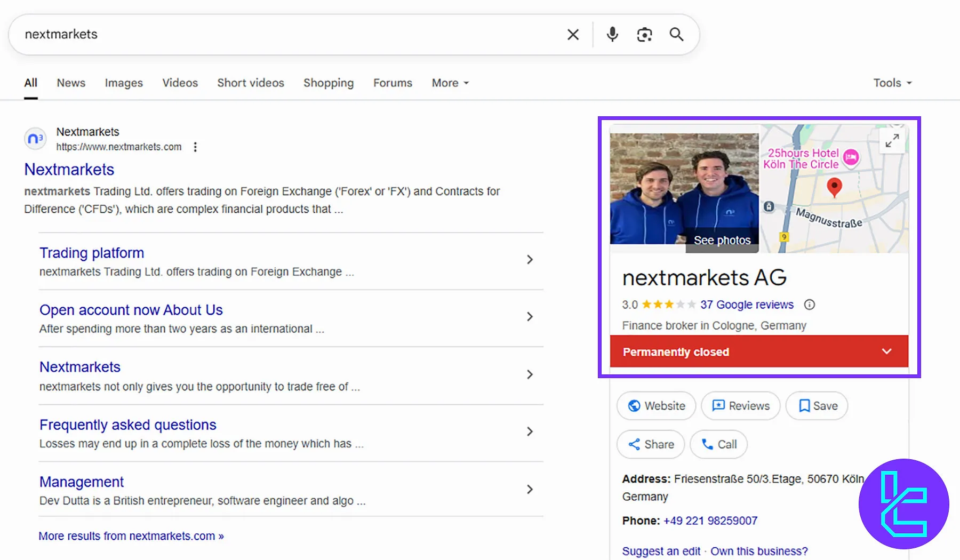Click the Website button

[656, 406]
